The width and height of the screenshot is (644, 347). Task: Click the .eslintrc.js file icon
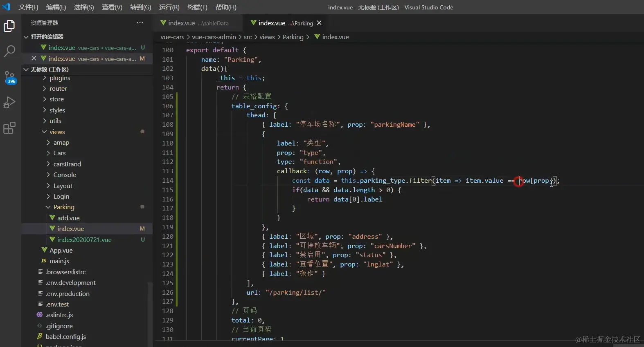coord(40,315)
